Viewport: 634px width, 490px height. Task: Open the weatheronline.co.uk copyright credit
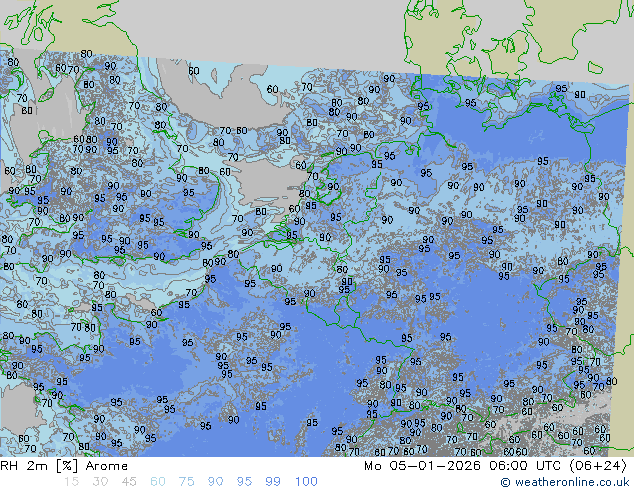565,482
